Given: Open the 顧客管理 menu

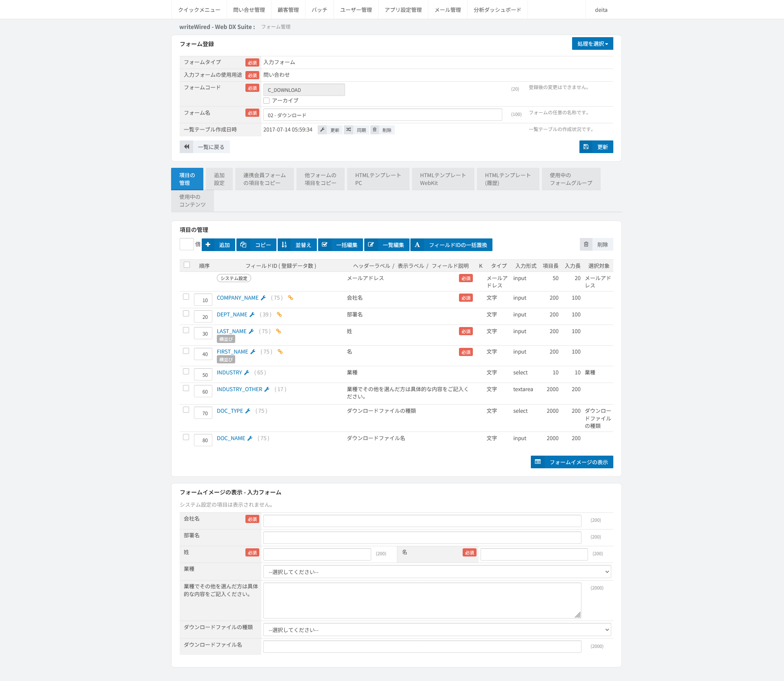Looking at the screenshot, I should click(x=288, y=10).
